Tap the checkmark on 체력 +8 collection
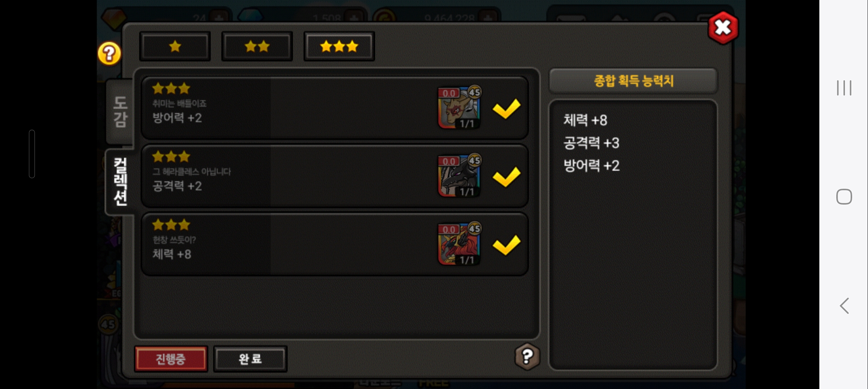Image resolution: width=868 pixels, height=389 pixels. [506, 245]
